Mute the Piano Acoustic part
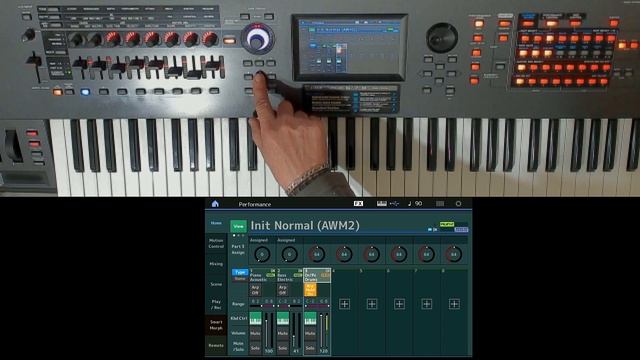The width and height of the screenshot is (640, 360). [x=255, y=333]
